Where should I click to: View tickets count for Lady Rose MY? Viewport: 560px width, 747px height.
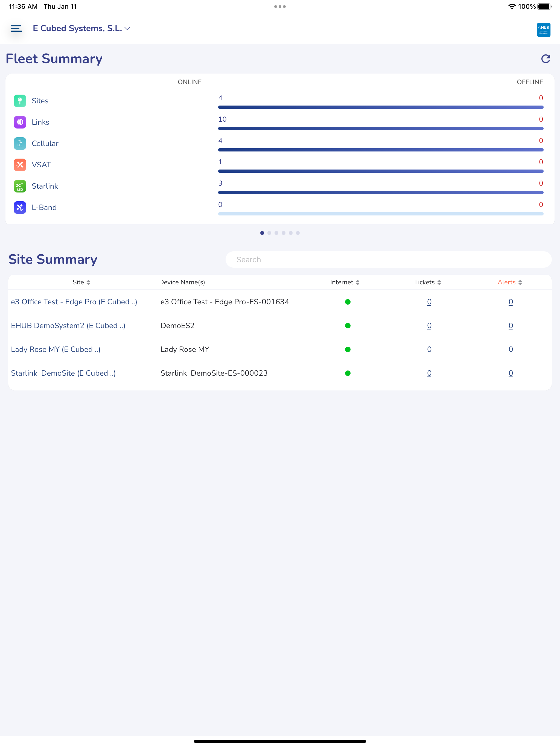click(429, 349)
